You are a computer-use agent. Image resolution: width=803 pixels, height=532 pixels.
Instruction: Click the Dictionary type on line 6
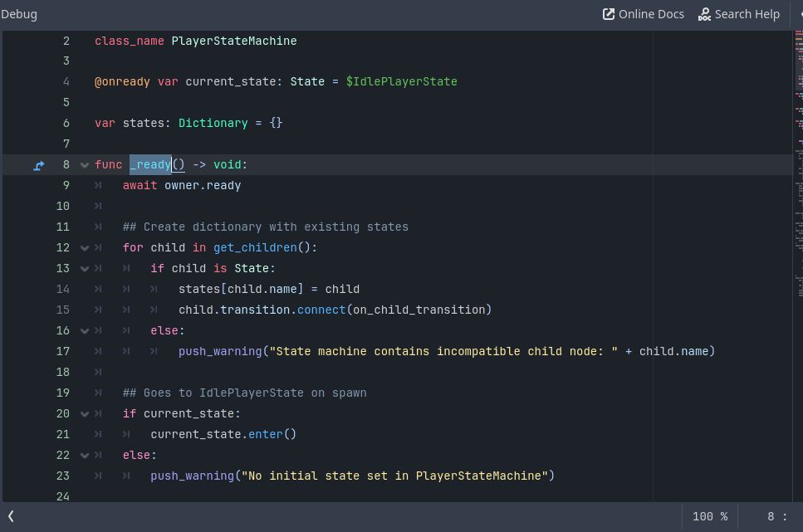point(213,124)
